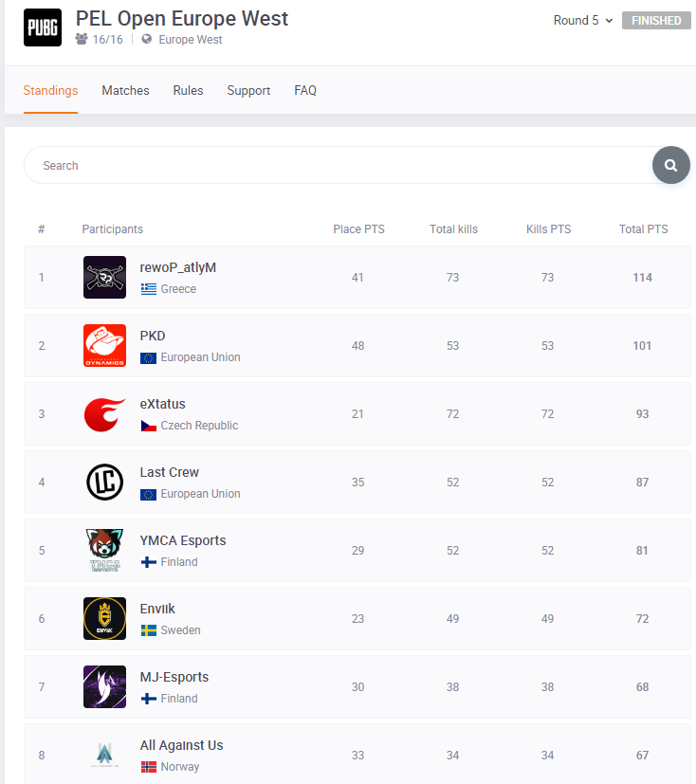Click Czech Republic country label
The width and height of the screenshot is (696, 784).
click(x=199, y=426)
